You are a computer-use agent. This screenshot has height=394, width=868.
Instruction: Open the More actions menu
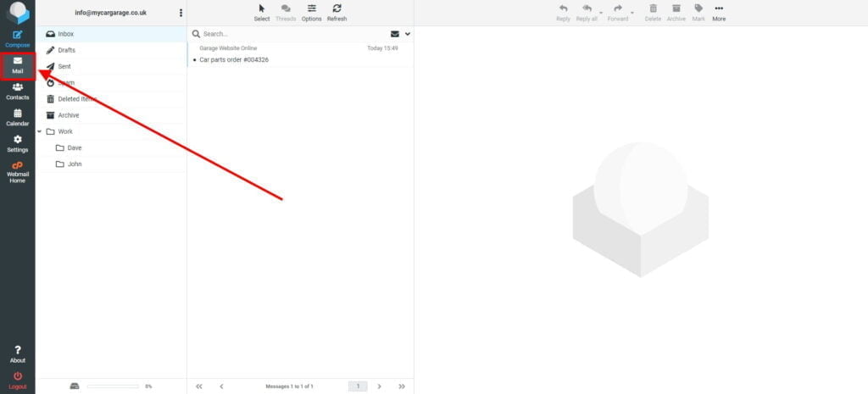pyautogui.click(x=719, y=13)
